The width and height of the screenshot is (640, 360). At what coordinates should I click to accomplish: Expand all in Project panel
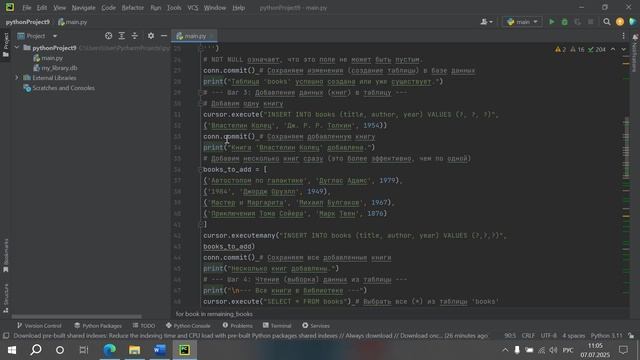point(122,36)
